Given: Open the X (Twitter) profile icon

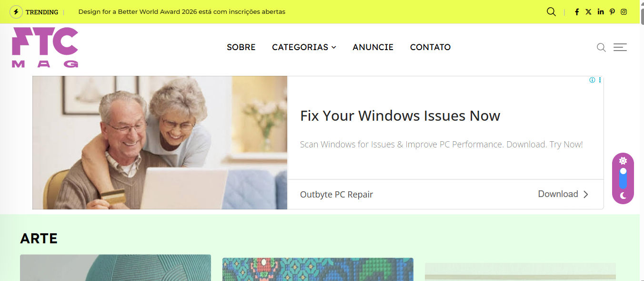Looking at the screenshot, I should click(589, 12).
